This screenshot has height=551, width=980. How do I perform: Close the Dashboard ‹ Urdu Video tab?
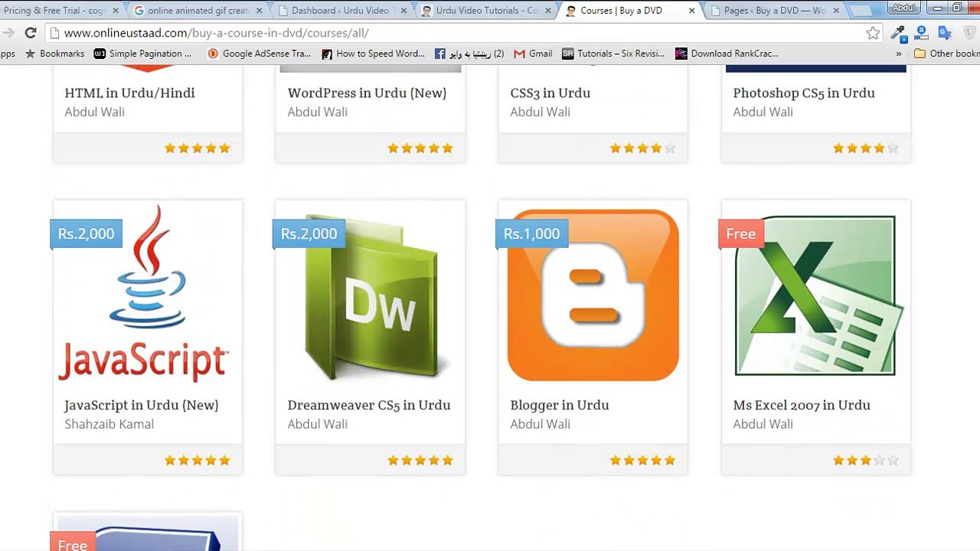403,11
